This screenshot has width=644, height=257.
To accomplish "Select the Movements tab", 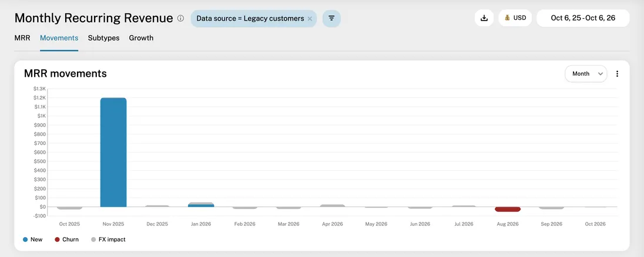I will pyautogui.click(x=59, y=38).
